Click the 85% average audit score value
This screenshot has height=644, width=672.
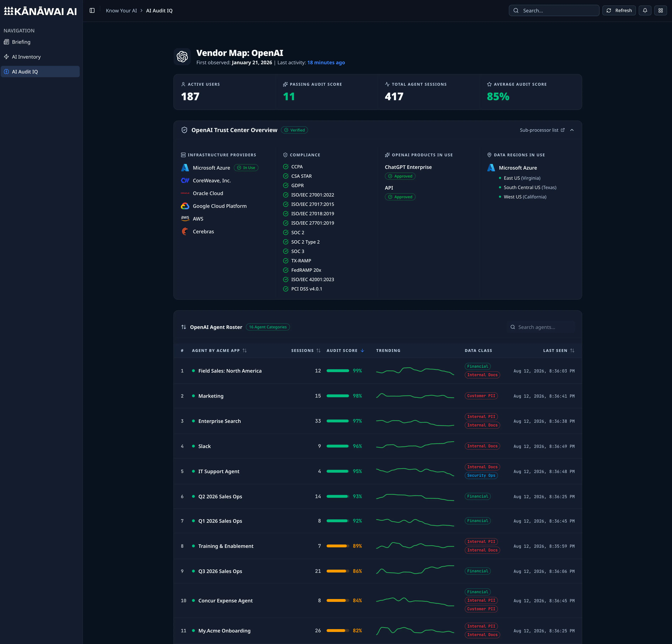tap(498, 97)
